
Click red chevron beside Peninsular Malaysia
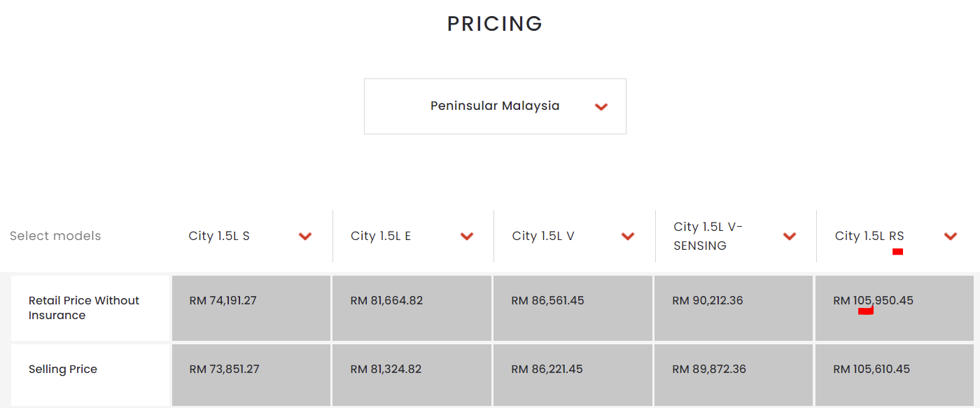(601, 107)
